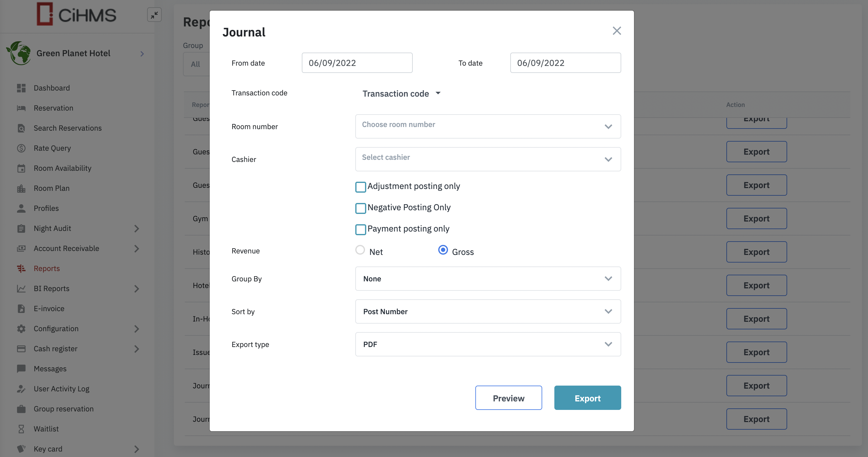
Task: Click the Waitlist hourglass icon
Action: click(x=21, y=429)
